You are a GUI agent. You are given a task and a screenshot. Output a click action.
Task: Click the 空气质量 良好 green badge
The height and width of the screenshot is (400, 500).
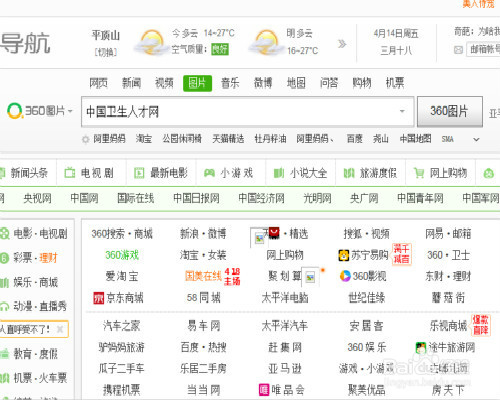[x=219, y=50]
